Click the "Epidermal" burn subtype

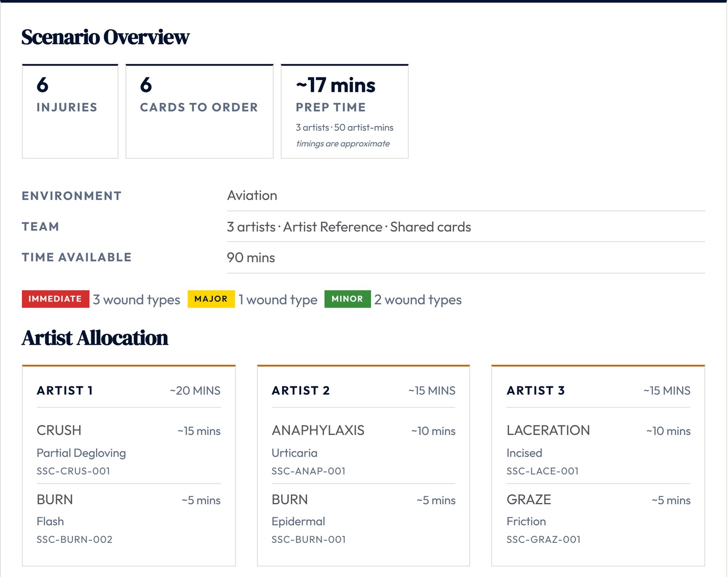pos(298,521)
